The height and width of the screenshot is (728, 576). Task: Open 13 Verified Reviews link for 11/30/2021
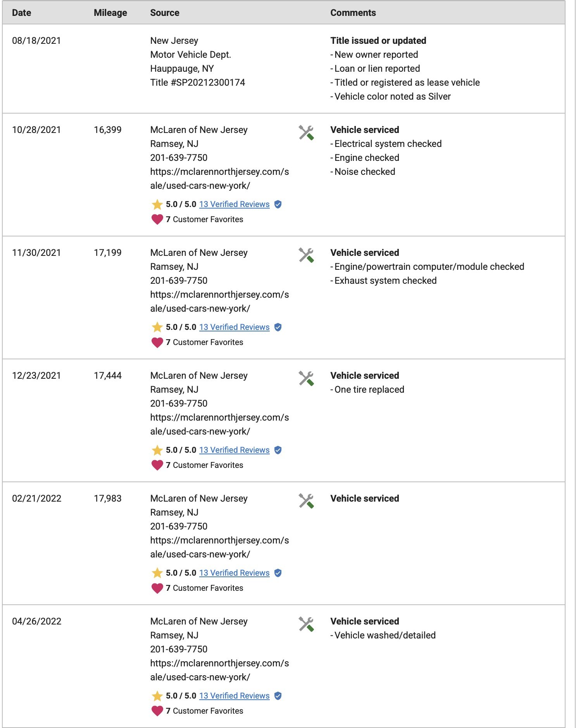[x=234, y=327]
